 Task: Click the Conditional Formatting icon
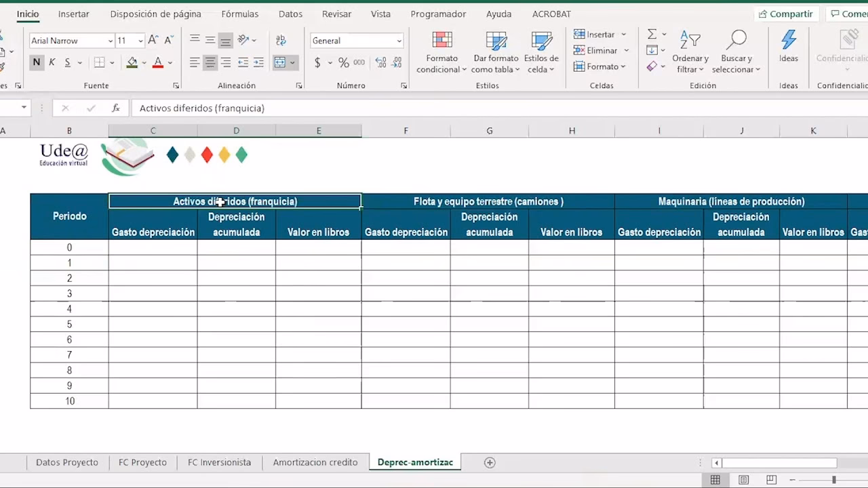[441, 41]
